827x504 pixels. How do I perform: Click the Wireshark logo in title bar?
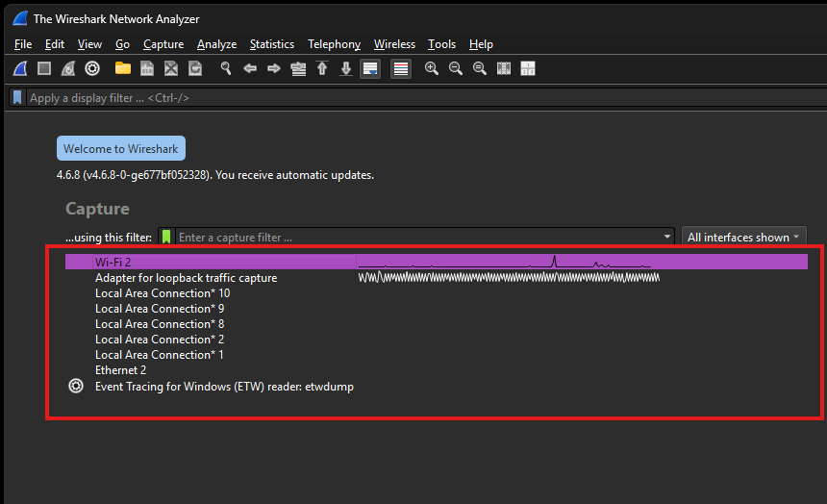tap(20, 19)
